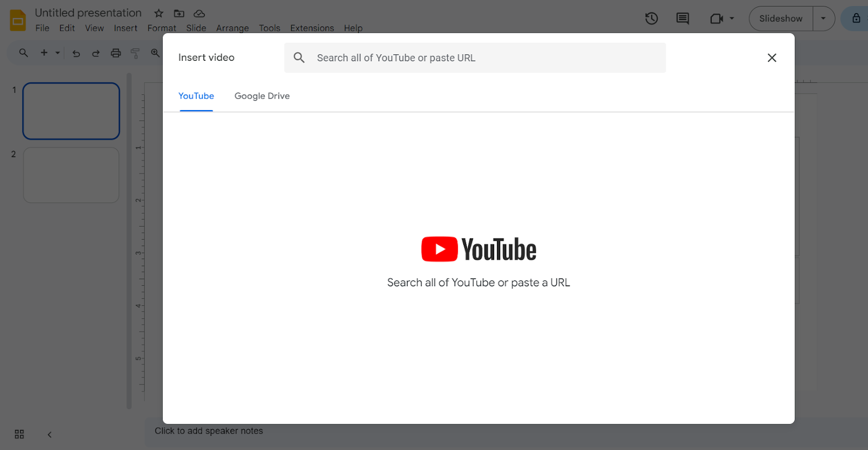Click the search menus magnifier icon

coord(23,53)
